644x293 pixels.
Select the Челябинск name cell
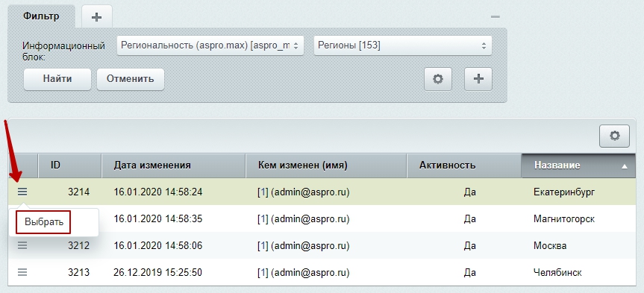pos(557,272)
